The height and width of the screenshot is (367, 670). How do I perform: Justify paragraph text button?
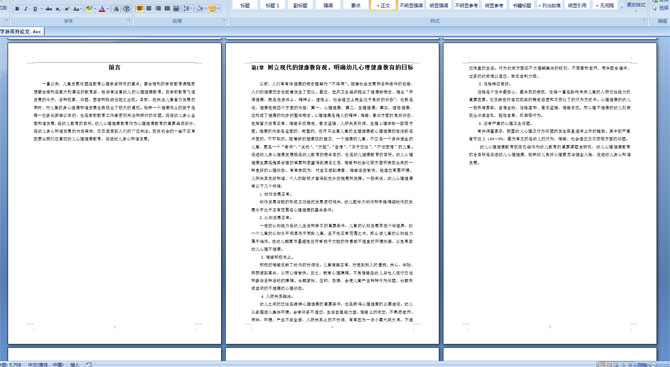click(x=167, y=9)
